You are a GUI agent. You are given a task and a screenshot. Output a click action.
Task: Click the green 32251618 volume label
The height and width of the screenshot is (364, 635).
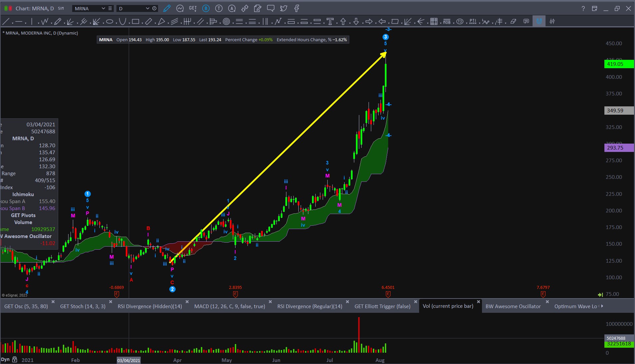[619, 344]
